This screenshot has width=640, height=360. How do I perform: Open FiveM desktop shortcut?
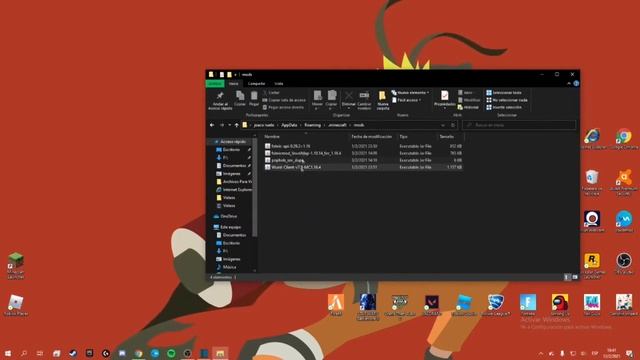click(336, 305)
